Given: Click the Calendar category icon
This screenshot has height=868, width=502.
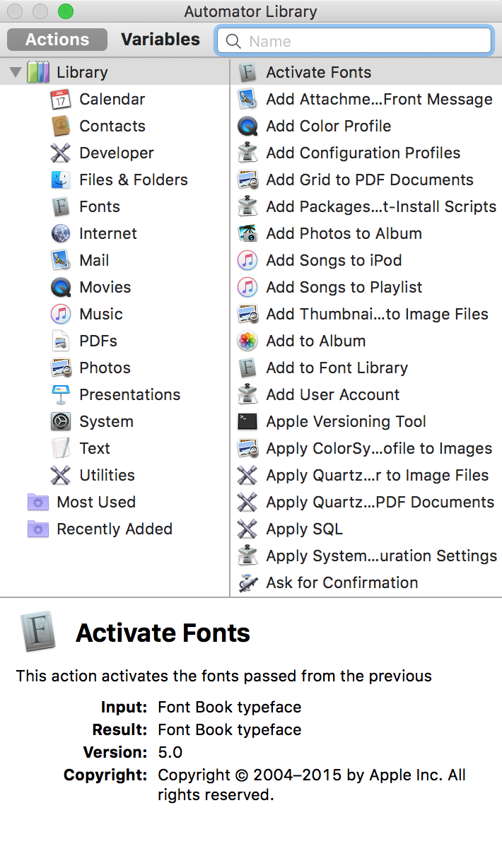Looking at the screenshot, I should 61,99.
